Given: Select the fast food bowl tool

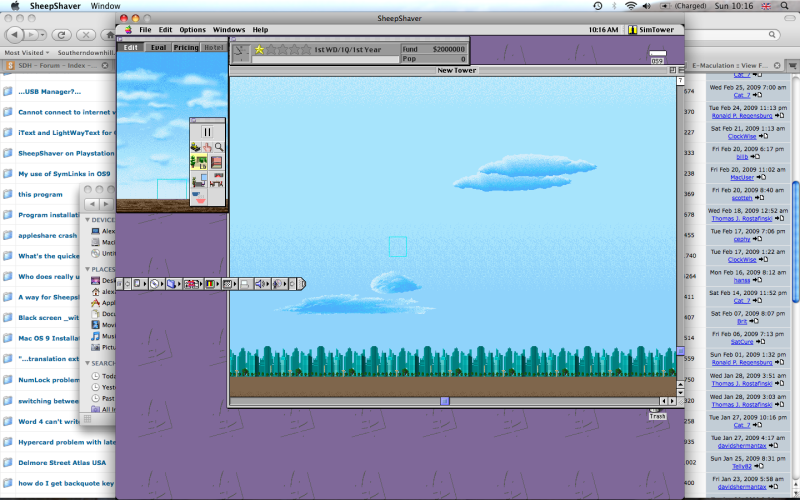Looking at the screenshot, I should [199, 197].
